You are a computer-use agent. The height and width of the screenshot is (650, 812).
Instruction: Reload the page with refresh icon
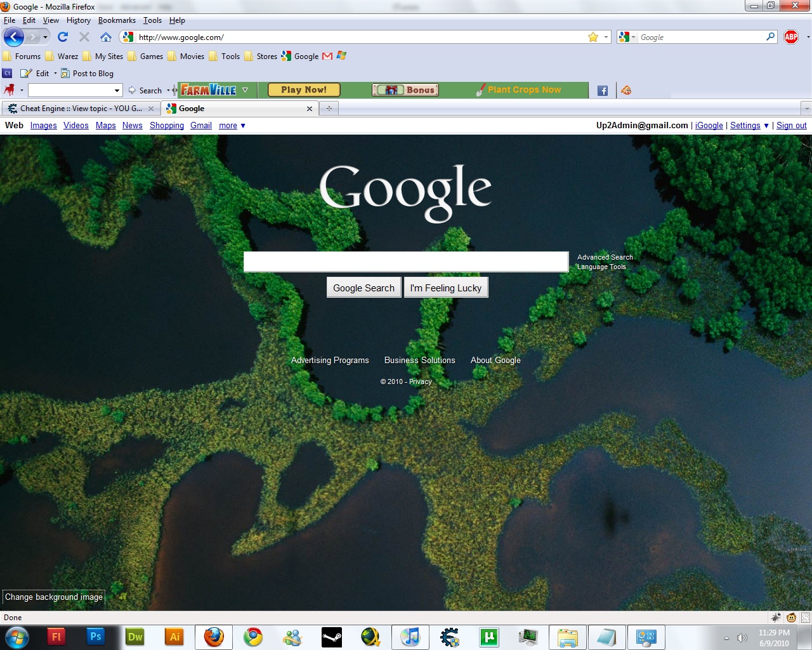click(x=63, y=37)
